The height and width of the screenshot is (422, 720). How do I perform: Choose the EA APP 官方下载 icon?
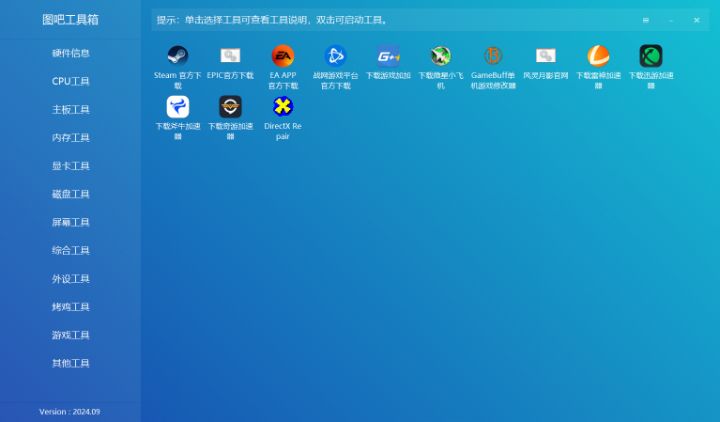pos(283,56)
